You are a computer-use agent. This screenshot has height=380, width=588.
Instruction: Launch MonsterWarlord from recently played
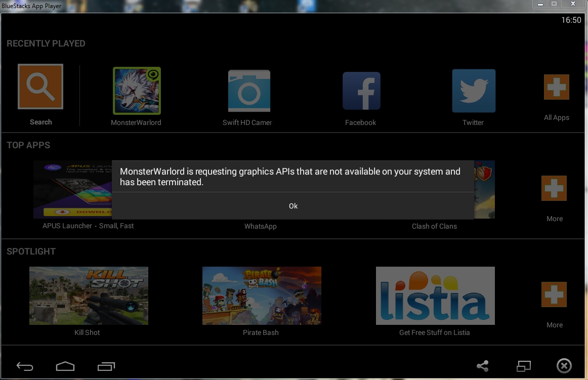(x=137, y=91)
